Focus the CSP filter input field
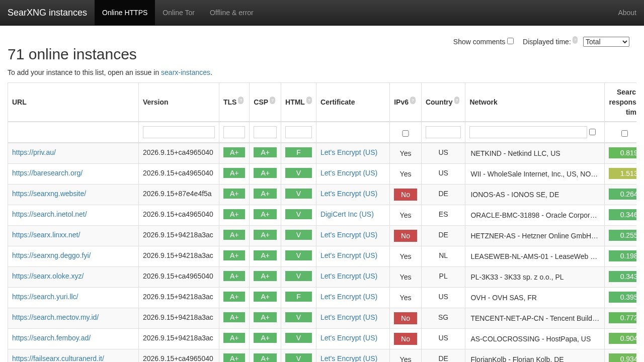The image size is (644, 362). 265,132
